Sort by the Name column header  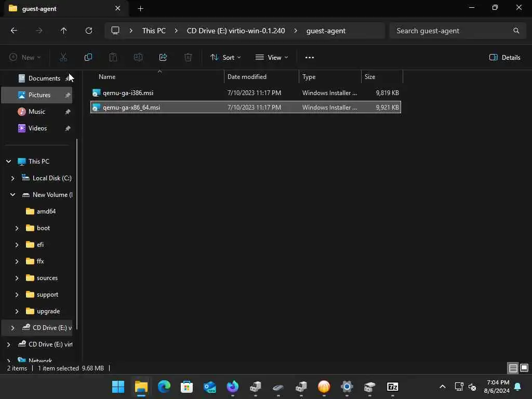coord(157,77)
